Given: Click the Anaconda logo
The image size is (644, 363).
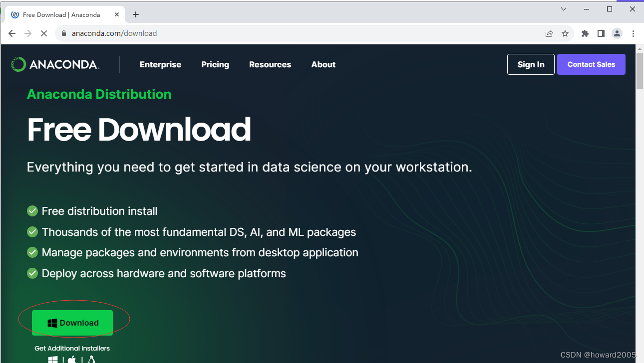Looking at the screenshot, I should pos(55,64).
